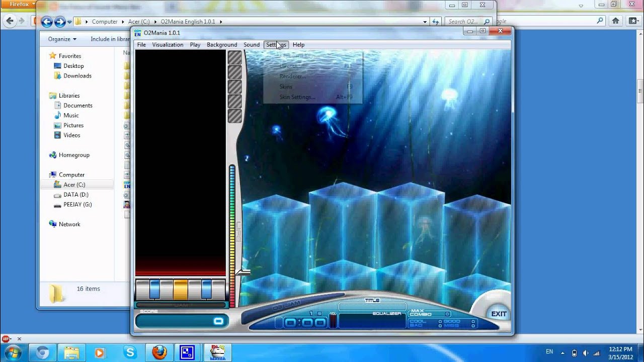
Task: Click the Explorer refresh button
Action: (436, 22)
